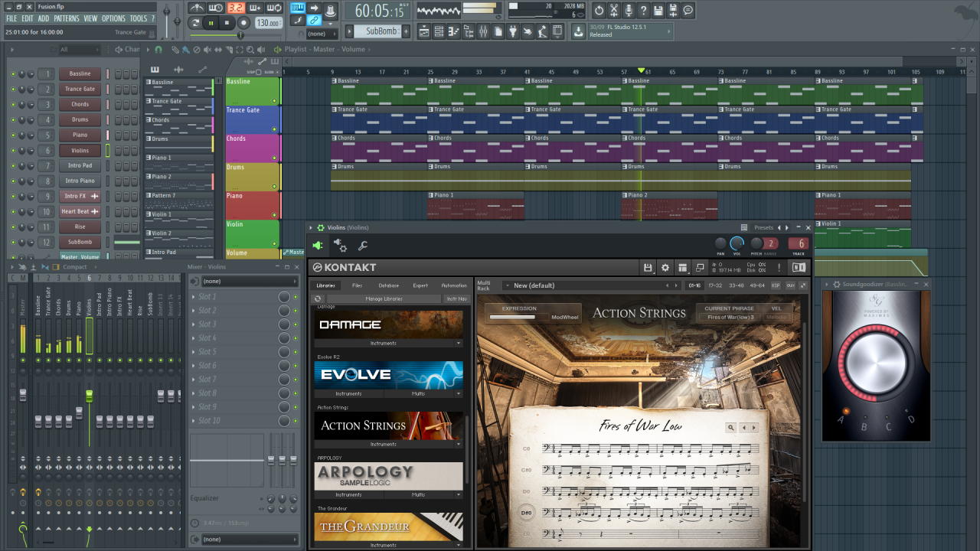Image resolution: width=980 pixels, height=551 pixels.
Task: Switch to Kontakt Files tab
Action: coord(357,285)
